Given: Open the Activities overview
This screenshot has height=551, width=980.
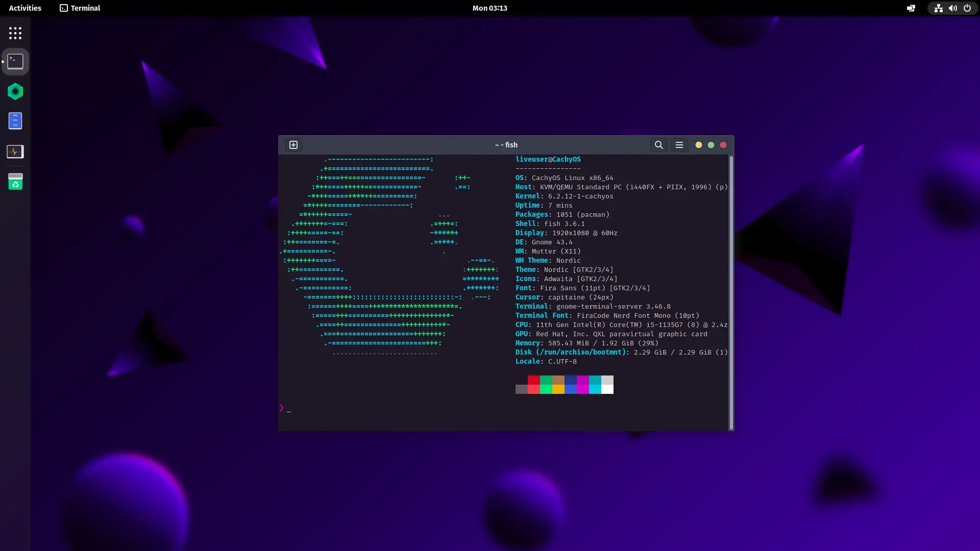Looking at the screenshot, I should click(25, 8).
